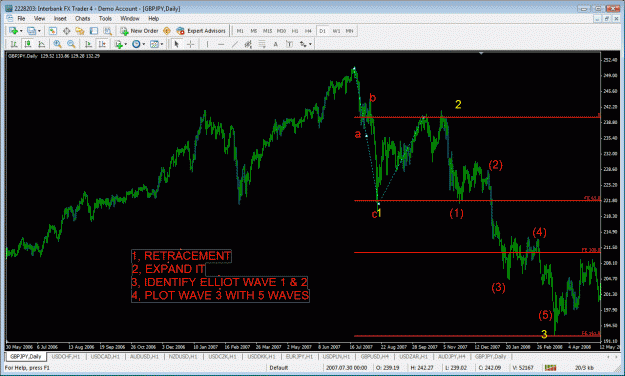Select the Fibonacci retracement tool

262,44
